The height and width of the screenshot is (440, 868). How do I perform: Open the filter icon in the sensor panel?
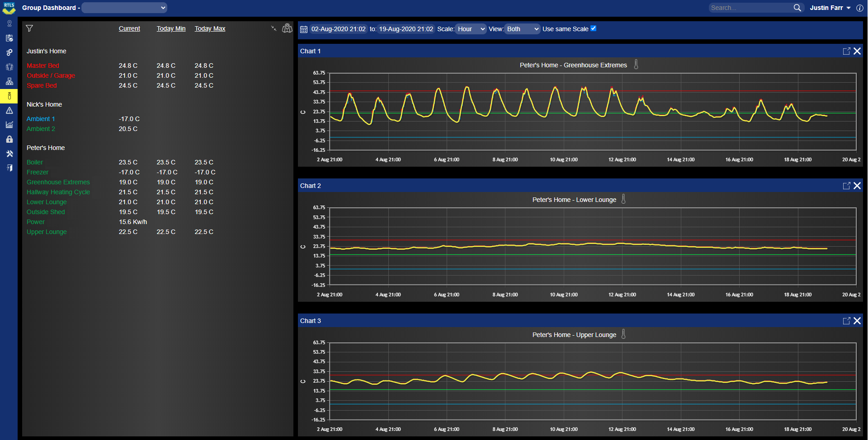click(29, 28)
